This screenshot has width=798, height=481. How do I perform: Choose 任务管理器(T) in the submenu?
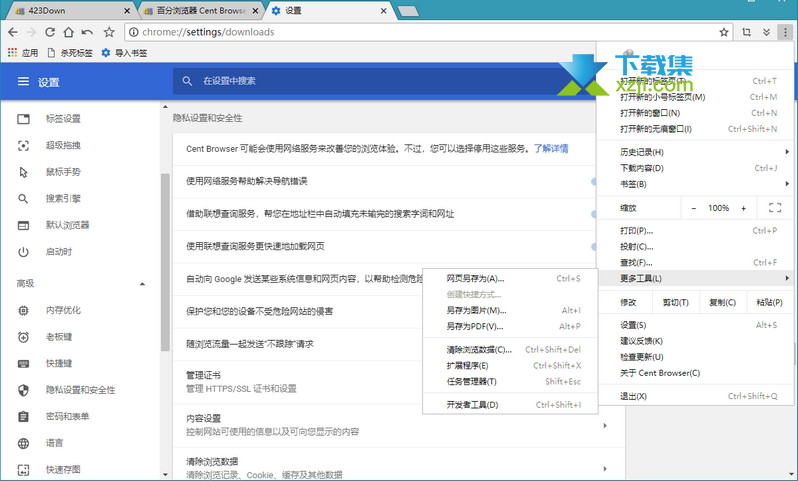click(510, 381)
